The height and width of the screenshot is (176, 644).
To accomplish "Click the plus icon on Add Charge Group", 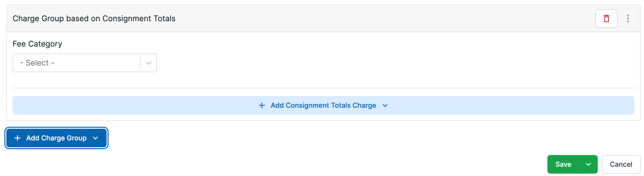I will coord(18,138).
